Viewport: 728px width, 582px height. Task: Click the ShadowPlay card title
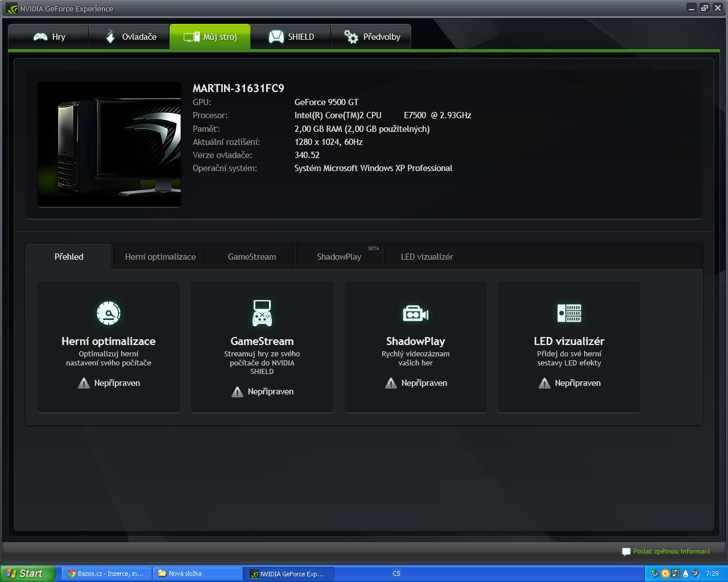coord(416,341)
